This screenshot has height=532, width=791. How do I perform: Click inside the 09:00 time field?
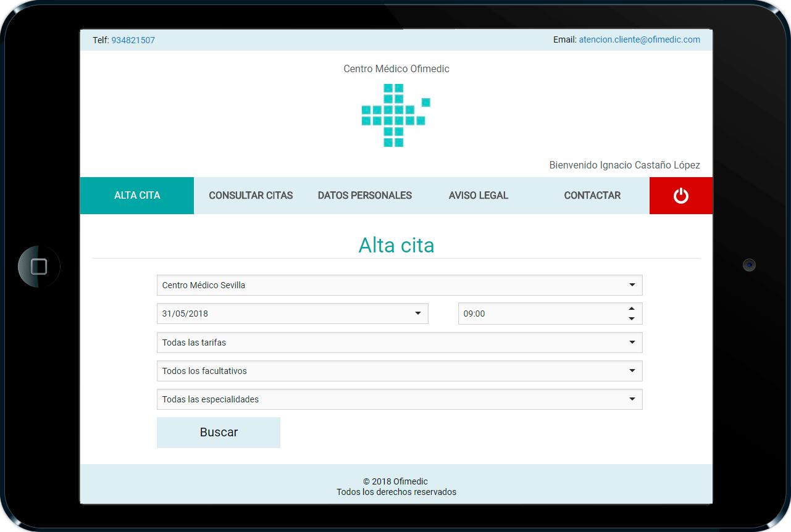[x=537, y=314]
